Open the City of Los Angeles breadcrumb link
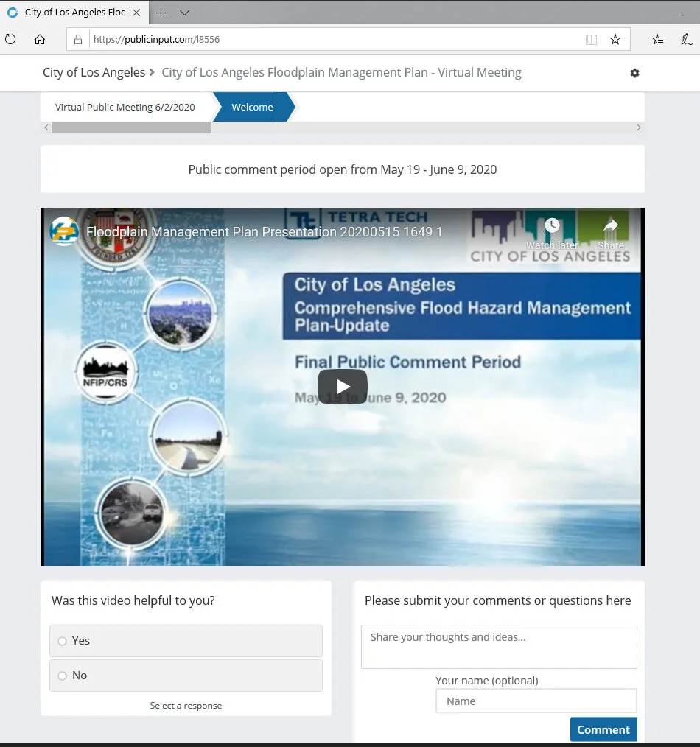 pos(94,72)
